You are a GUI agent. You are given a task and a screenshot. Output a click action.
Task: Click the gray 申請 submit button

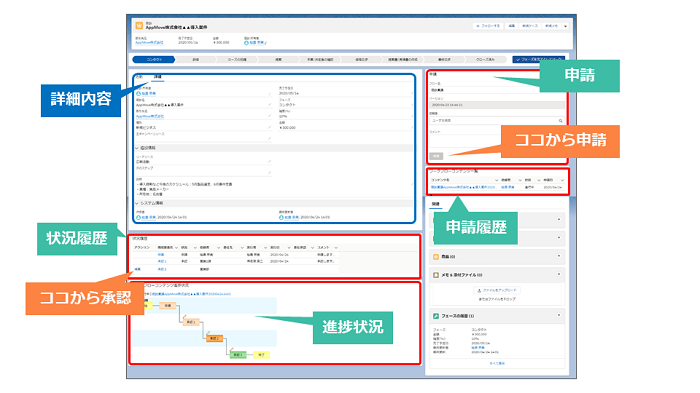click(x=436, y=156)
